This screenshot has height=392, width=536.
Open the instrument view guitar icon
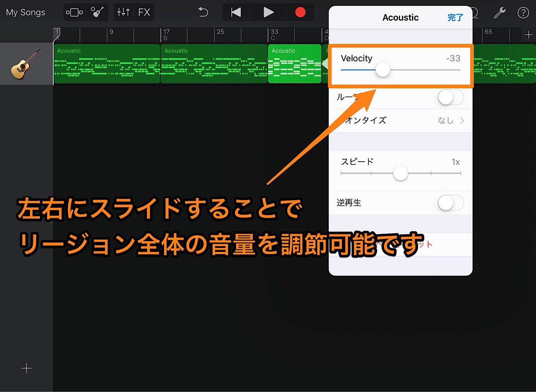97,12
